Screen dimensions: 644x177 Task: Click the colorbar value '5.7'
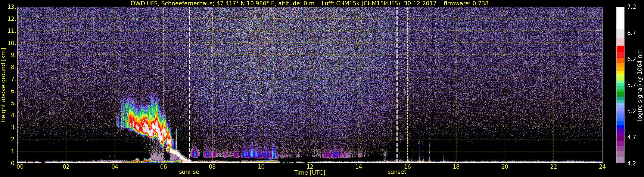tap(632, 85)
